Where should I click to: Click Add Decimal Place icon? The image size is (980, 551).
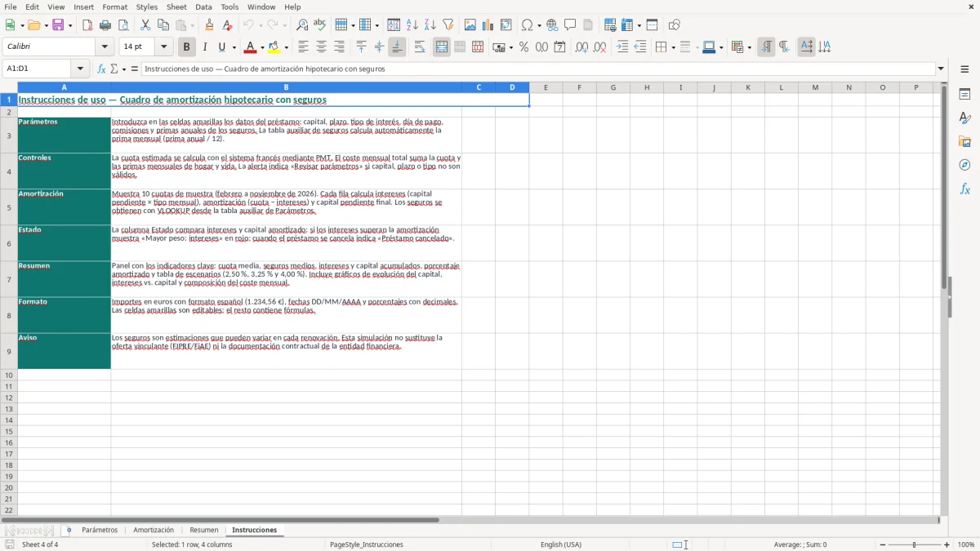pos(581,47)
